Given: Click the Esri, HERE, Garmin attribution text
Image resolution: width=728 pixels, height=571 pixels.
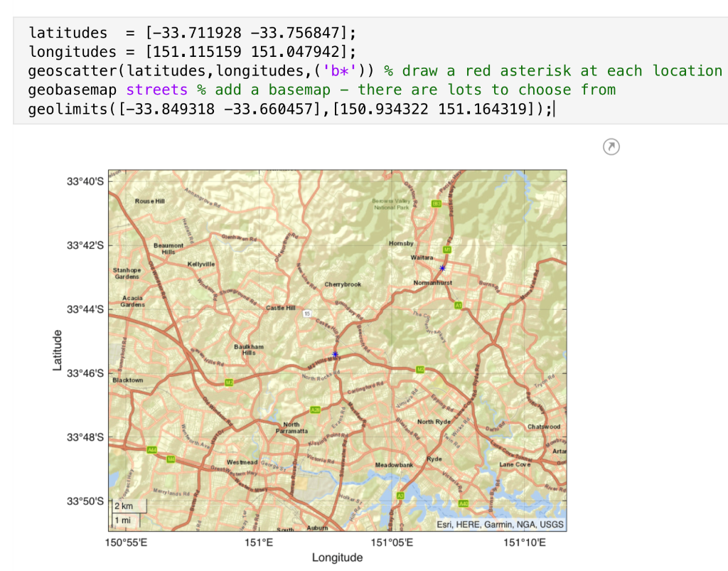Looking at the screenshot, I should click(x=500, y=525).
